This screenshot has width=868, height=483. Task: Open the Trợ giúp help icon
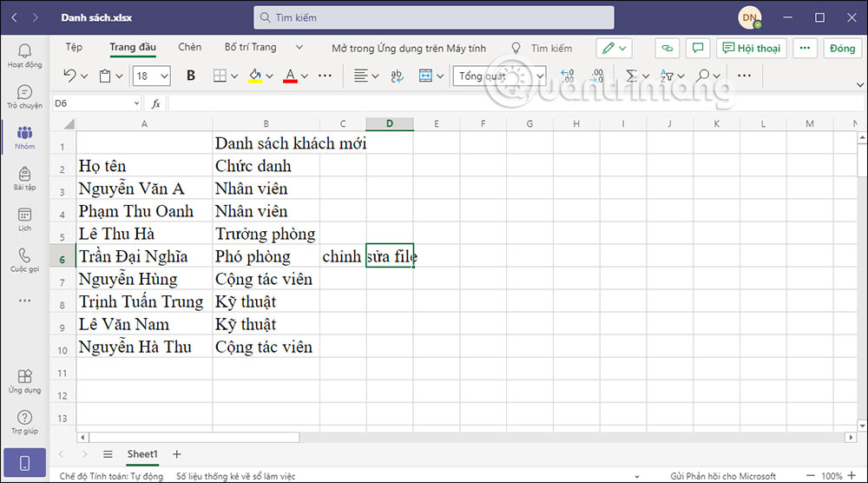click(x=24, y=422)
